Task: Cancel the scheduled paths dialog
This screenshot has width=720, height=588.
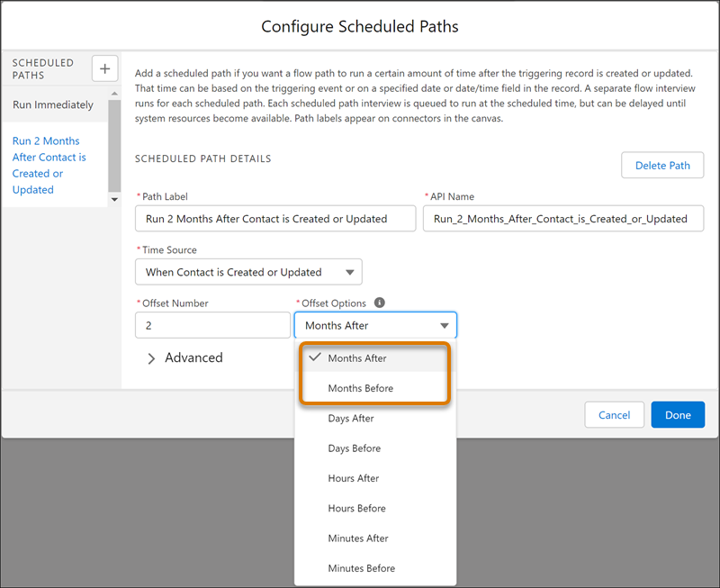Action: (614, 415)
